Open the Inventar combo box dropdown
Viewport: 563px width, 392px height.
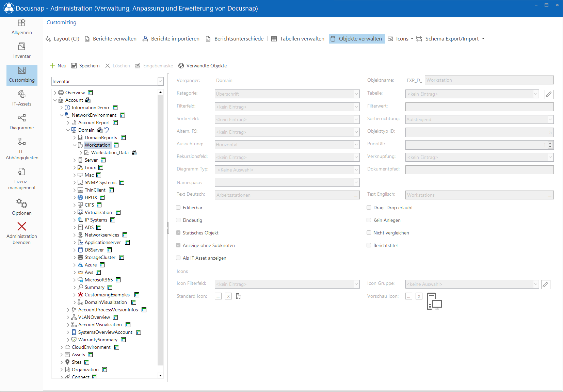160,81
